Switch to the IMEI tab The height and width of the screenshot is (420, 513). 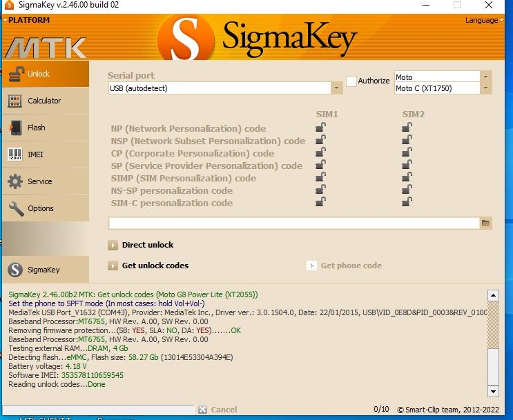coord(46,154)
